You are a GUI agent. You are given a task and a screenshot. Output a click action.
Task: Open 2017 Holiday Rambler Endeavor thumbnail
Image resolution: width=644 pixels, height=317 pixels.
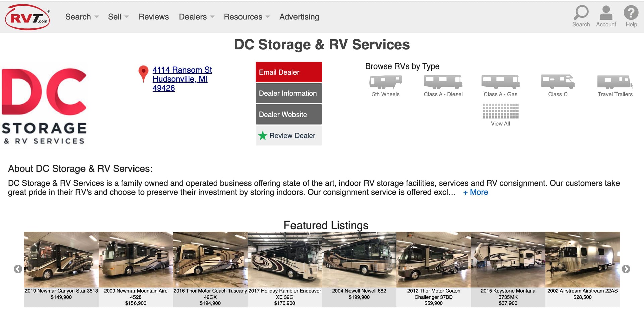coord(285,260)
